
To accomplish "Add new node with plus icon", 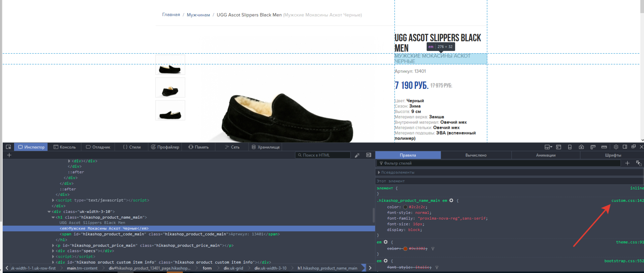I will (9, 155).
